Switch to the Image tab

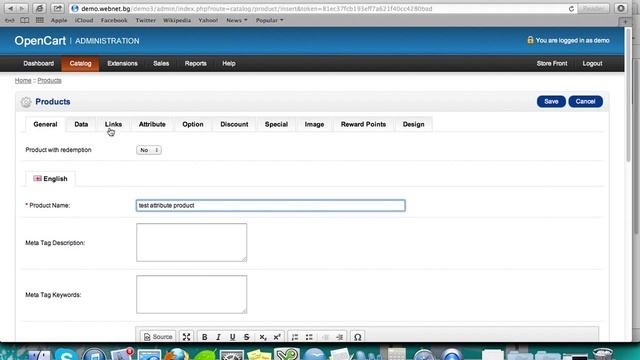point(314,124)
